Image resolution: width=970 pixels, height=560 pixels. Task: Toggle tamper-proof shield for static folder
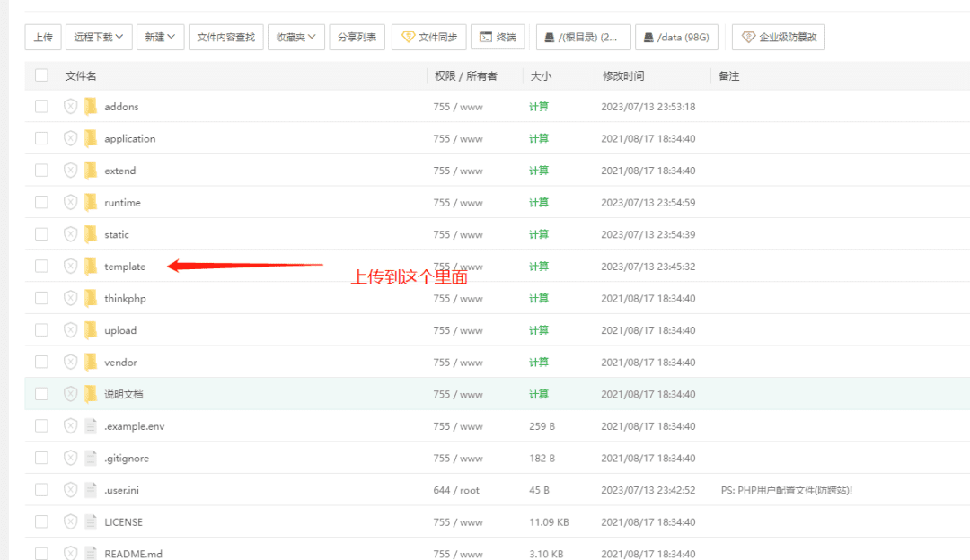pos(70,234)
